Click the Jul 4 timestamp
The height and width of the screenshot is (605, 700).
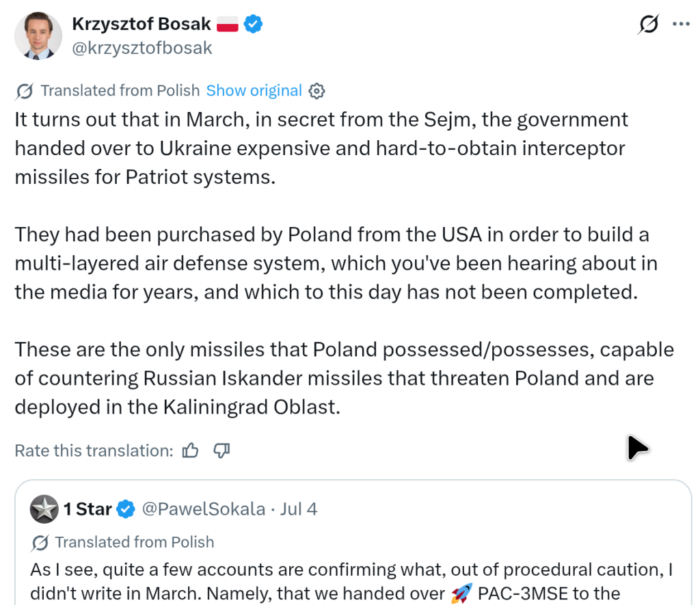pos(298,509)
